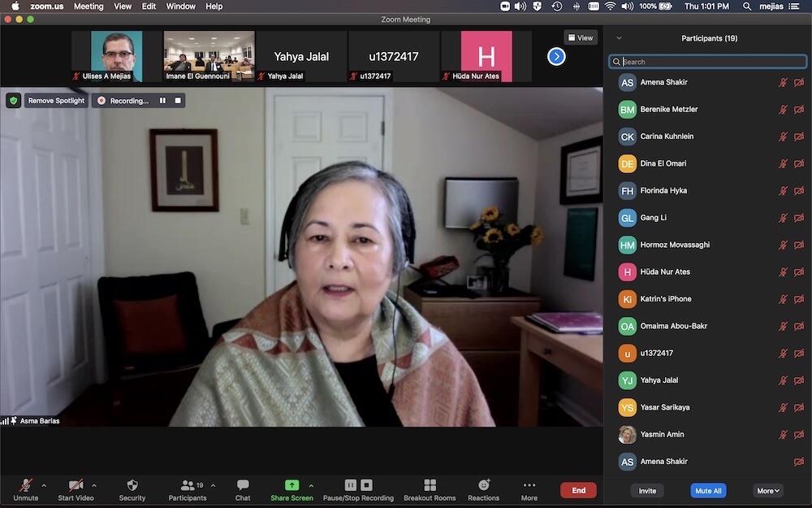Click the red End button
The image size is (812, 508).
(578, 490)
